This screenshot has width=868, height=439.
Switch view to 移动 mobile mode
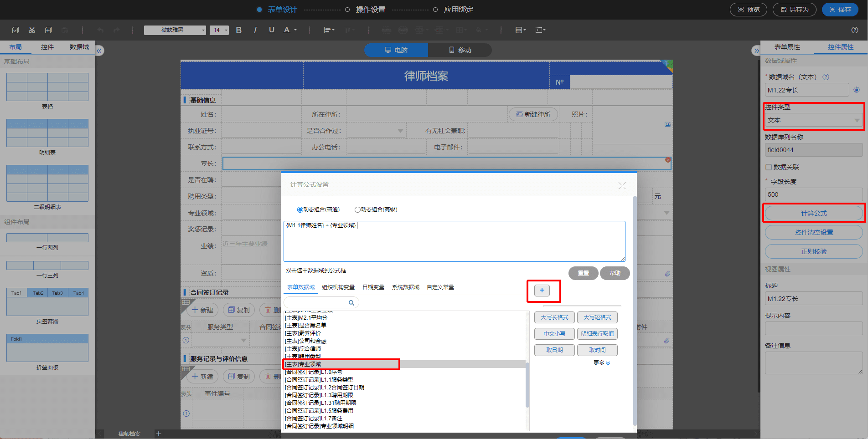click(460, 50)
